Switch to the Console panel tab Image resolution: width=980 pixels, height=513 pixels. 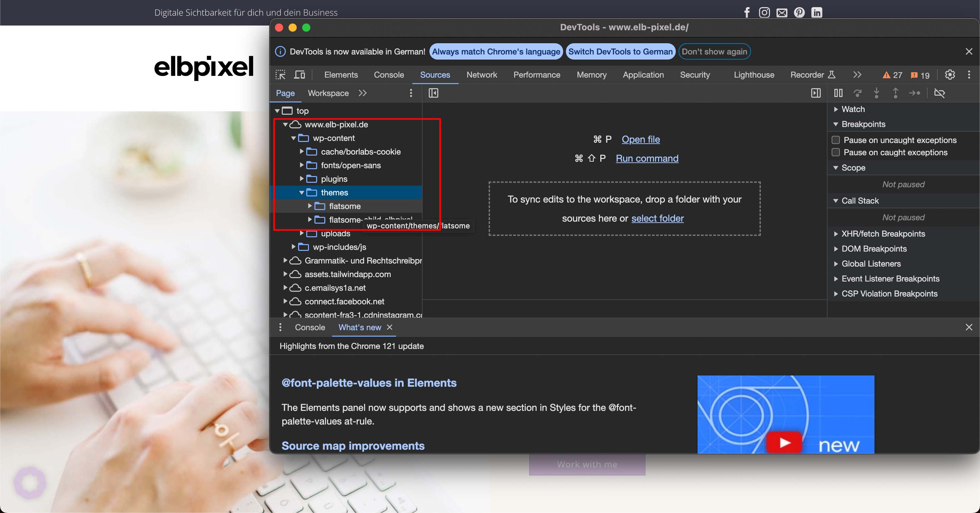coord(388,75)
